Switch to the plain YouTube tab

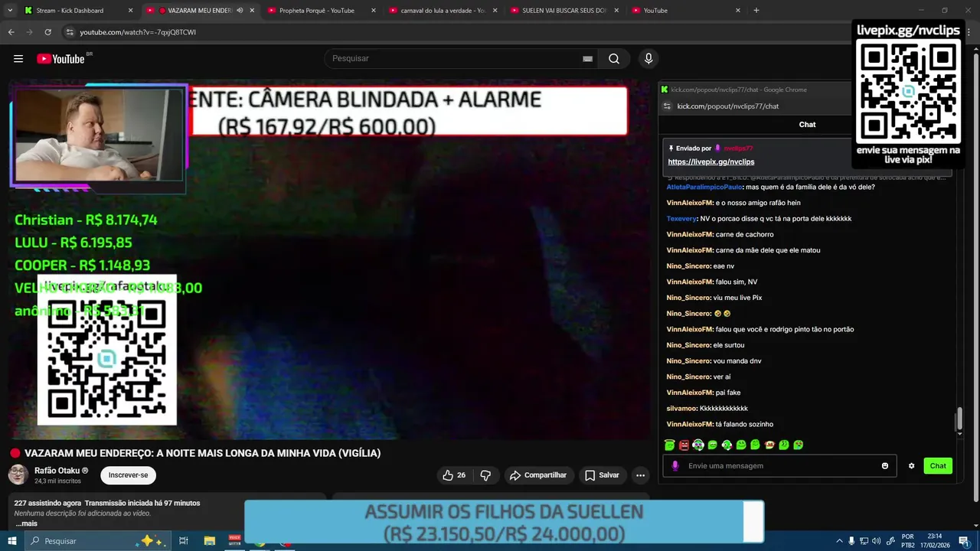pos(685,11)
